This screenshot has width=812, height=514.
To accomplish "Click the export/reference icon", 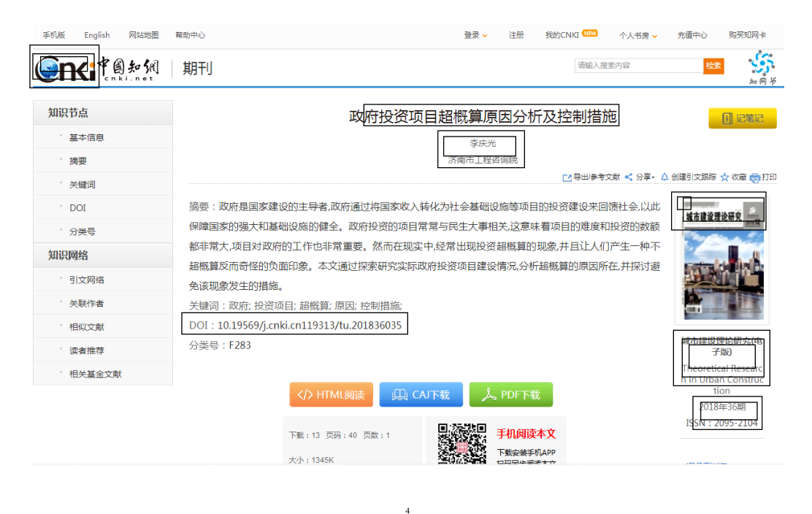I will (x=567, y=177).
